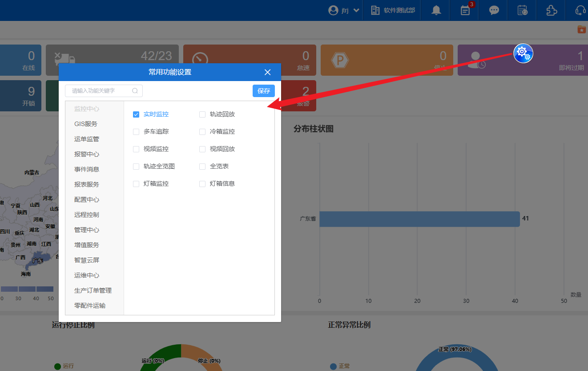Click the headset customer support icon

(580, 10)
